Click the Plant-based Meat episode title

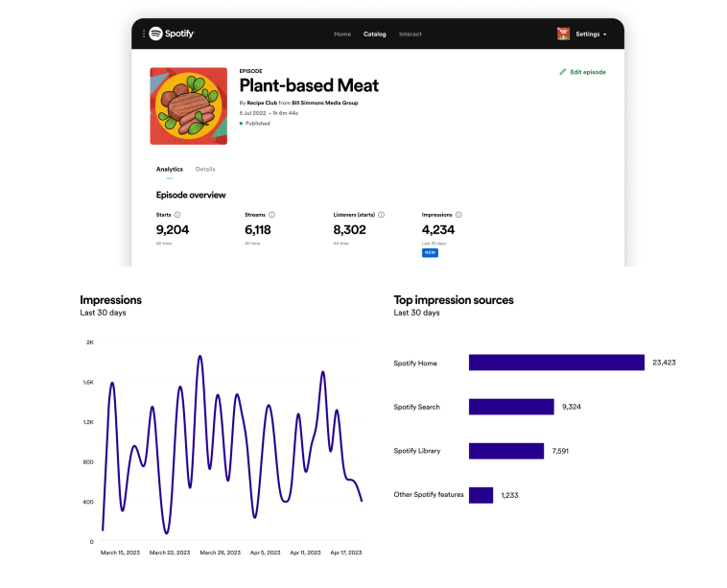click(309, 85)
